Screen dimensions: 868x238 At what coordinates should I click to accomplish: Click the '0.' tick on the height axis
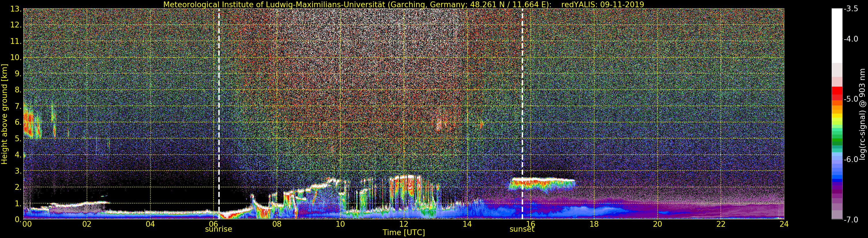[x=18, y=220]
